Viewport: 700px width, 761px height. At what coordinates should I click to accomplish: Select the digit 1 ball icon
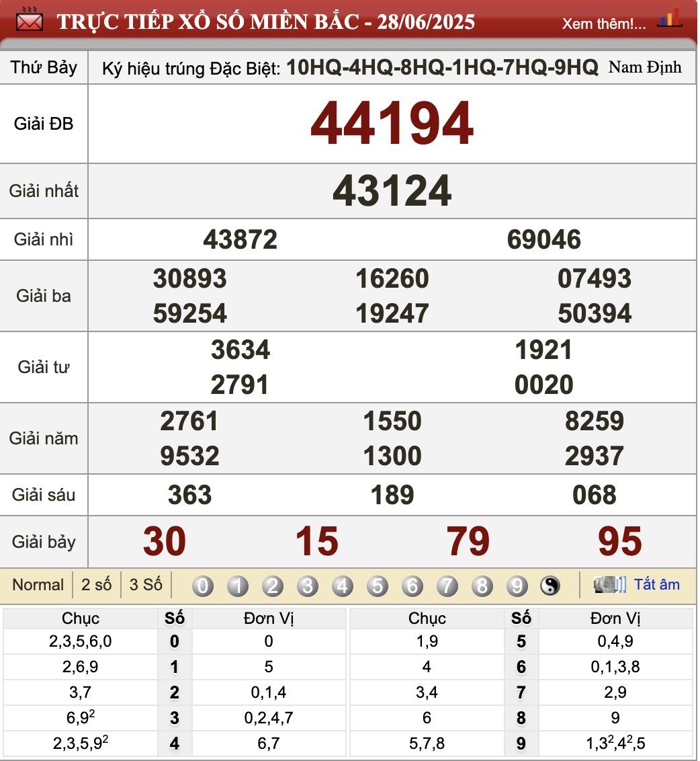tap(237, 586)
